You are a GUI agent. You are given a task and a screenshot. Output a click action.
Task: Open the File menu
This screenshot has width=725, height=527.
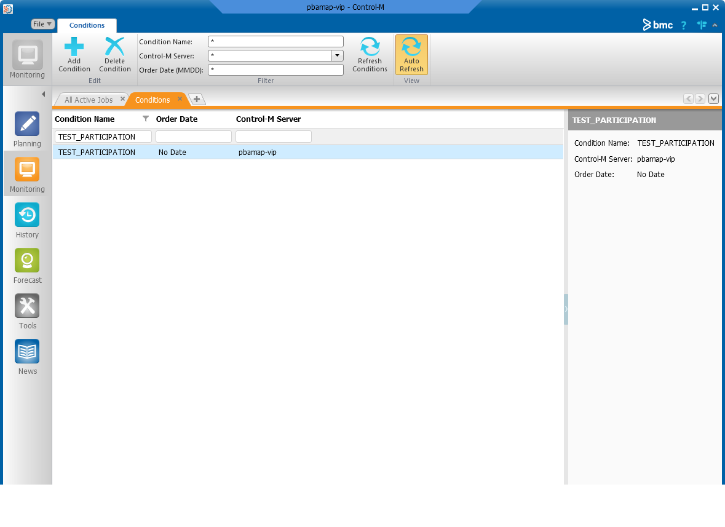43,24
